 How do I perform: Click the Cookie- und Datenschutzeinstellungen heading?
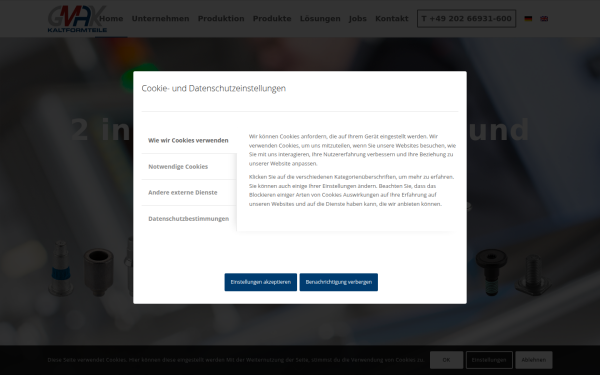214,88
